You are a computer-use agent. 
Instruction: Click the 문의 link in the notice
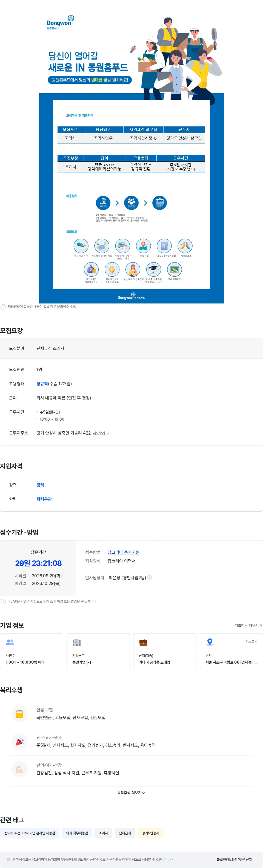point(60,307)
